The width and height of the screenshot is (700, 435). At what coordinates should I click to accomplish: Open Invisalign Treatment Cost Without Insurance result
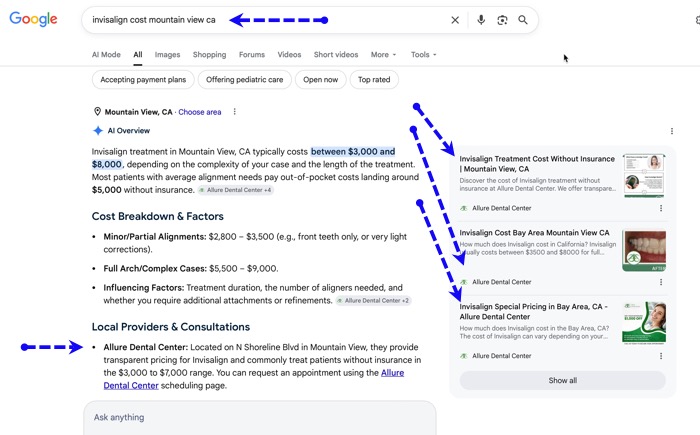pyautogui.click(x=537, y=164)
